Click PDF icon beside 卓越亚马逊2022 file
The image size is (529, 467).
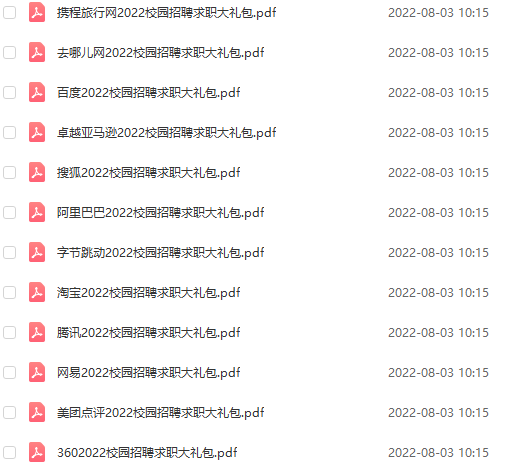pyautogui.click(x=37, y=132)
